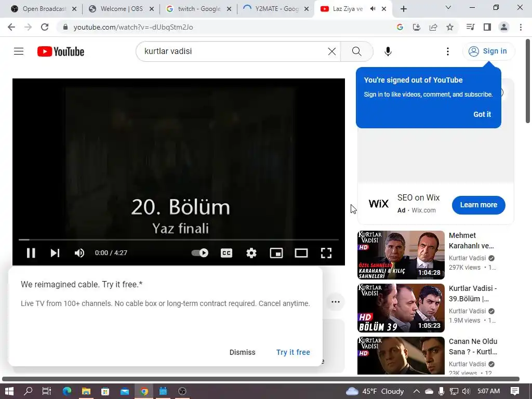
Task: Share this page icon
Action: tap(433, 27)
